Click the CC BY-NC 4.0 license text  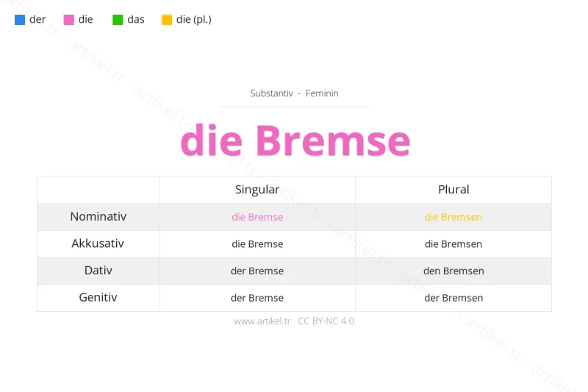329,321
